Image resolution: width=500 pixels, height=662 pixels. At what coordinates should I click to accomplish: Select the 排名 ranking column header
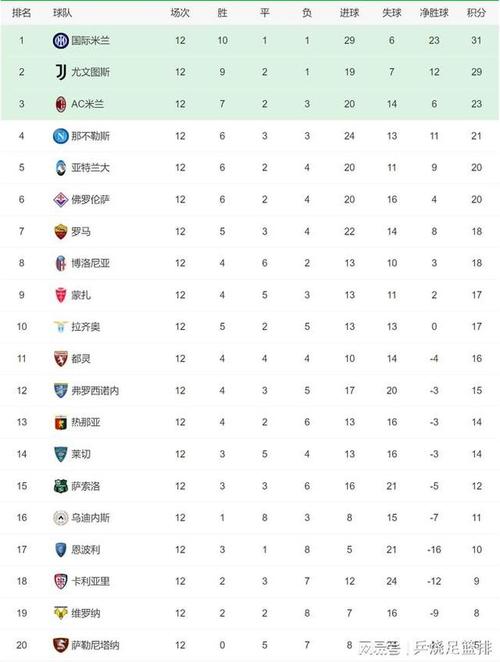(22, 13)
